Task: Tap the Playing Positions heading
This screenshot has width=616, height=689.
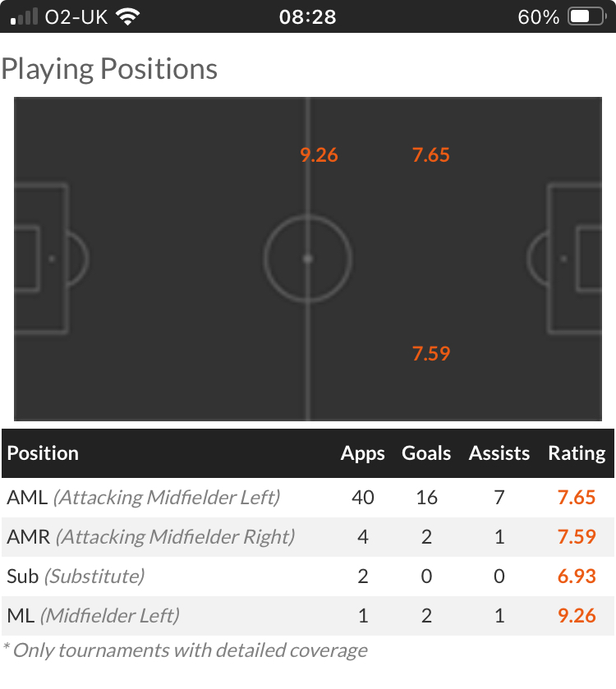Action: (109, 69)
